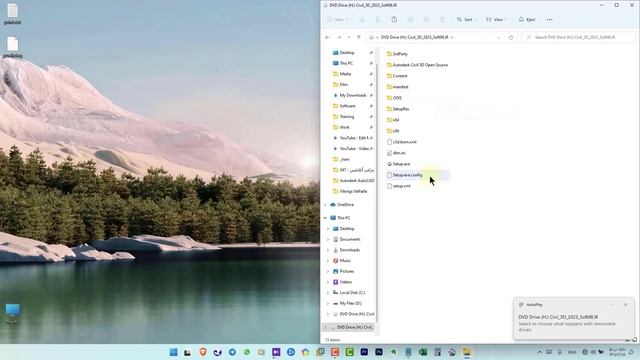Click the Delete trash icon

pos(442,20)
